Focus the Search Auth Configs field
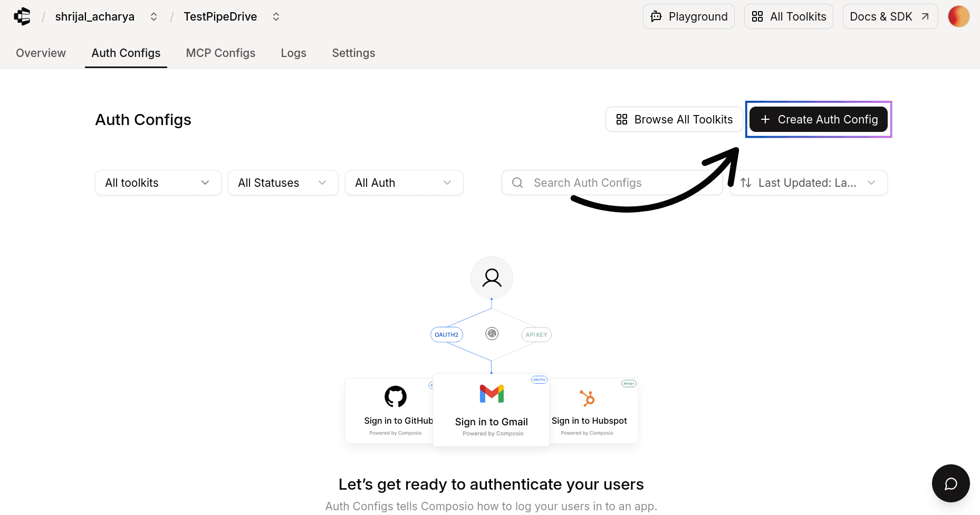The height and width of the screenshot is (515, 980). 612,183
